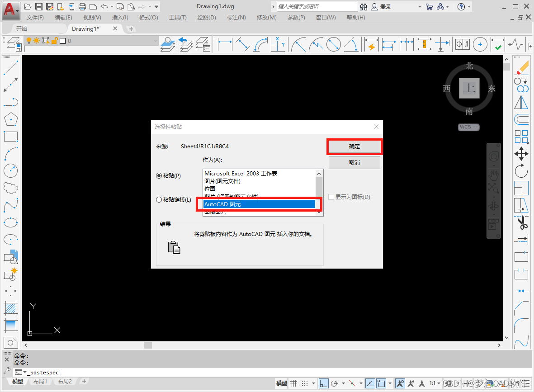
Task: Expand the login (登录) account dropdown
Action: click(420, 6)
